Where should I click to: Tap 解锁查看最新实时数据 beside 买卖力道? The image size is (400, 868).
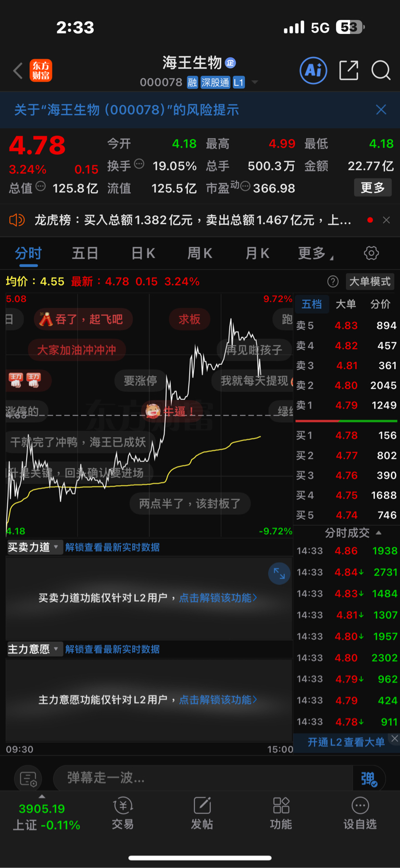pyautogui.click(x=113, y=547)
